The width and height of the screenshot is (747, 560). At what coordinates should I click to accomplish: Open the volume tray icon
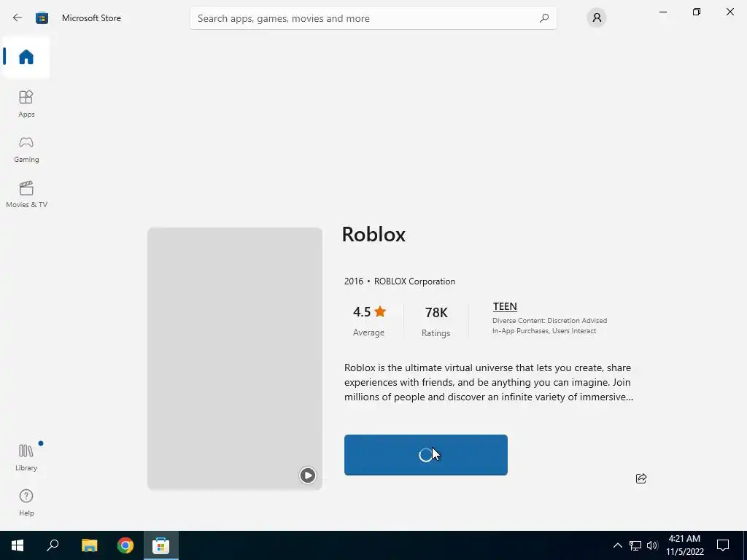(652, 545)
